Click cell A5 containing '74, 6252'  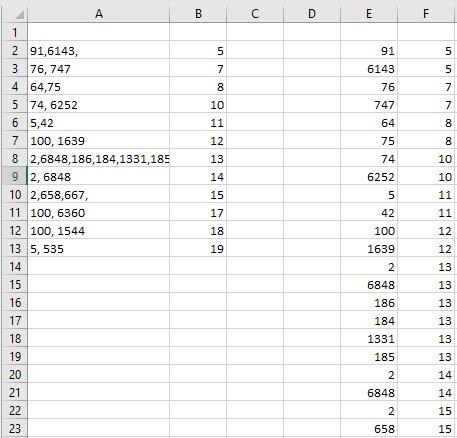click(98, 105)
